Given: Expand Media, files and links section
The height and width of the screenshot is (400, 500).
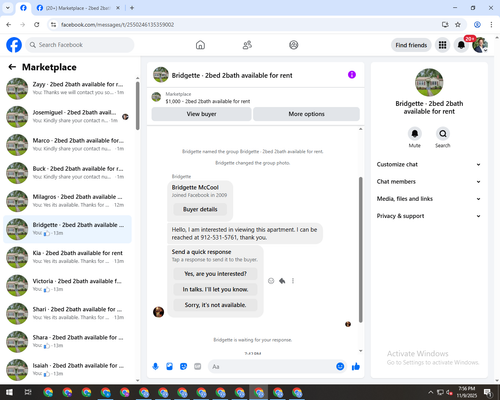Looking at the screenshot, I should coord(429,199).
